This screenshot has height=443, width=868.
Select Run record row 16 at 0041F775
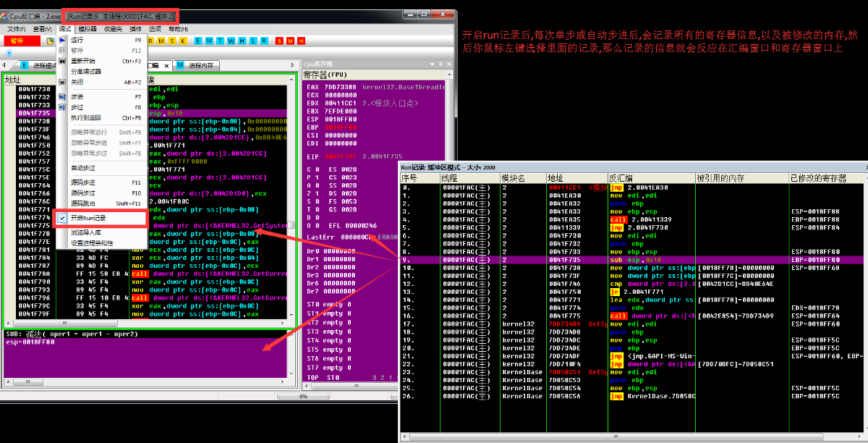click(631, 316)
